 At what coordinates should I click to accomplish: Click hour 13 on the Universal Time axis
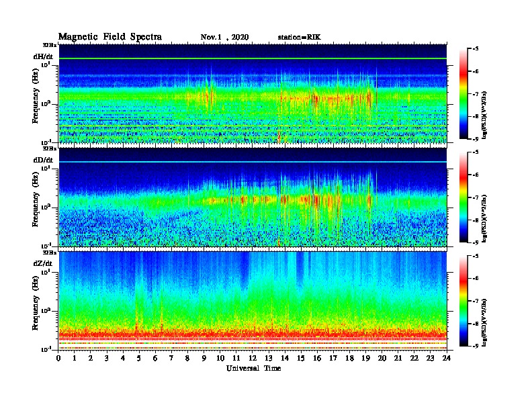coord(269,359)
